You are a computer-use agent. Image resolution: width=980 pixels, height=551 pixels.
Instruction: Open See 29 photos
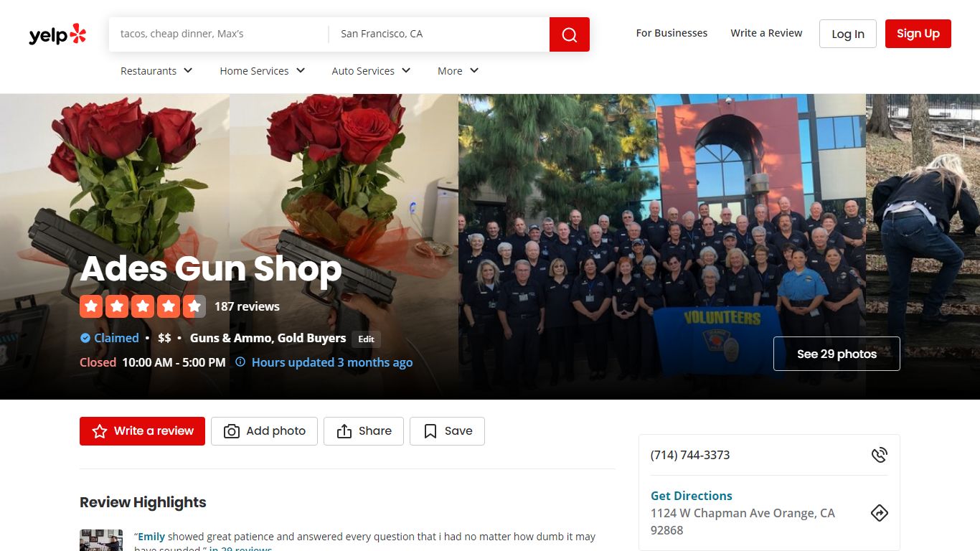click(x=837, y=354)
